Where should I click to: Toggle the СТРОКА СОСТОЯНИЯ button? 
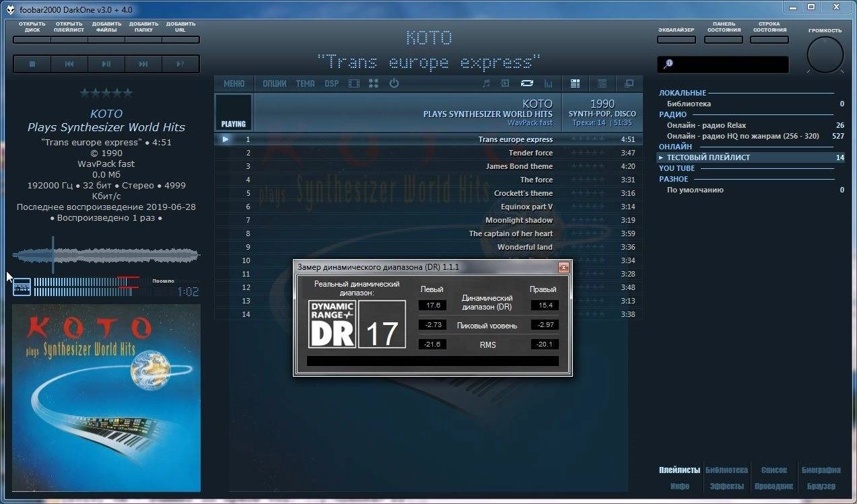click(769, 39)
